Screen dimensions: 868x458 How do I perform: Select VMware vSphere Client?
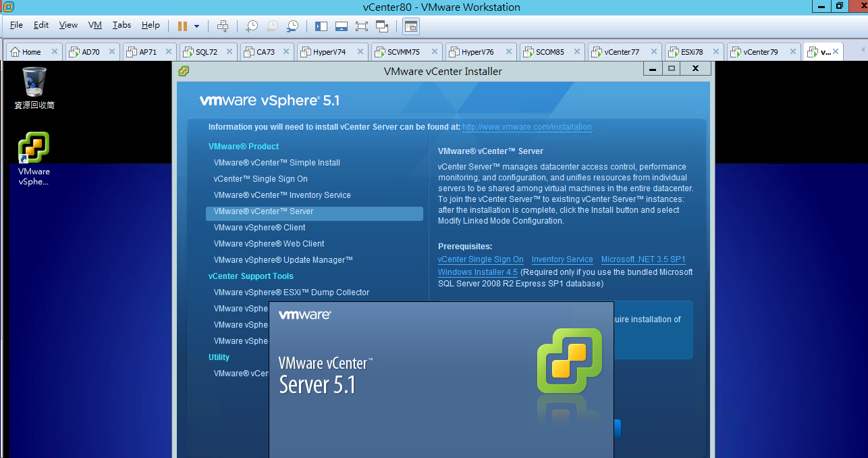click(x=259, y=228)
